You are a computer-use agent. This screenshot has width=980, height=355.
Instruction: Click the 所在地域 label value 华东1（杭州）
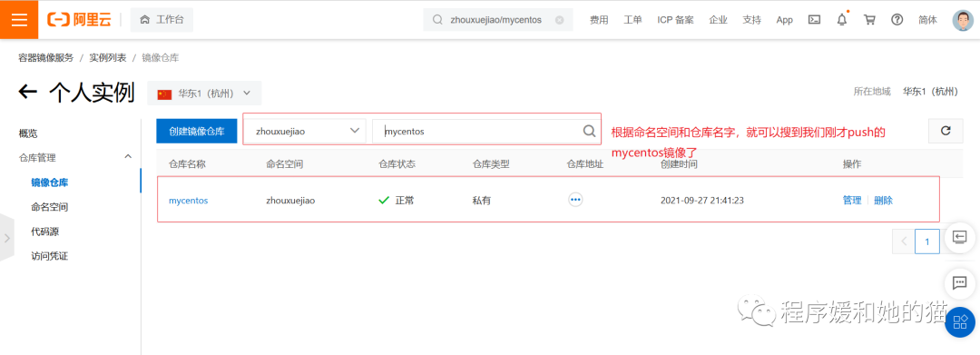(x=930, y=92)
